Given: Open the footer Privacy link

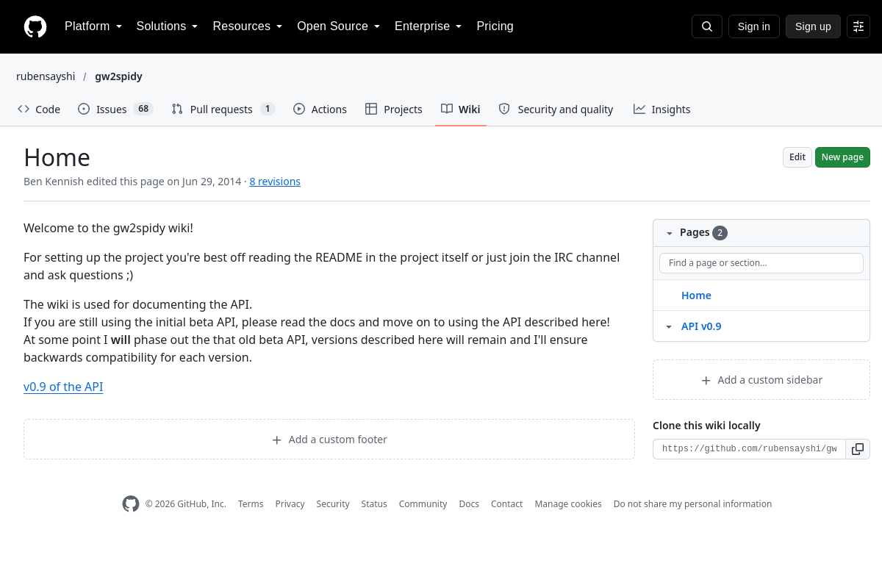Looking at the screenshot, I should coord(290,504).
